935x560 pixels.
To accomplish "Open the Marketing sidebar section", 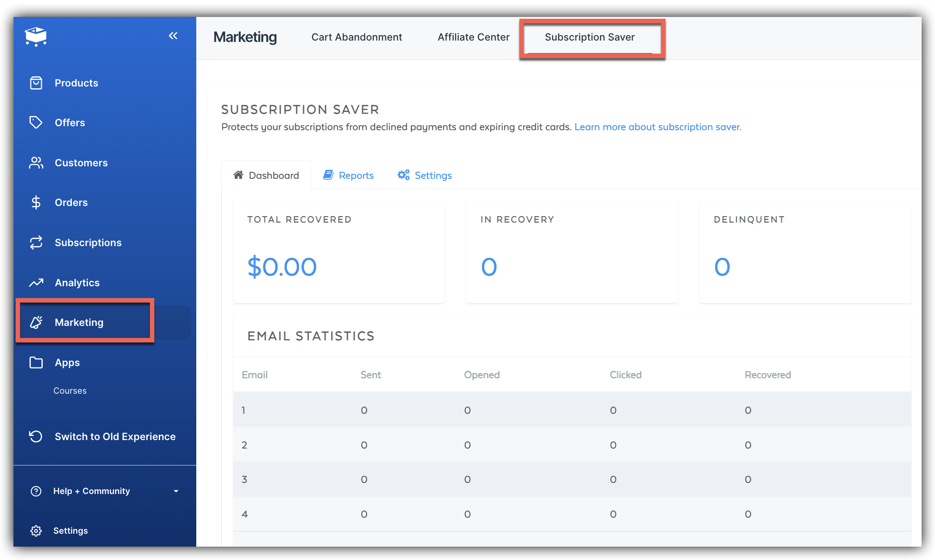I will point(79,322).
